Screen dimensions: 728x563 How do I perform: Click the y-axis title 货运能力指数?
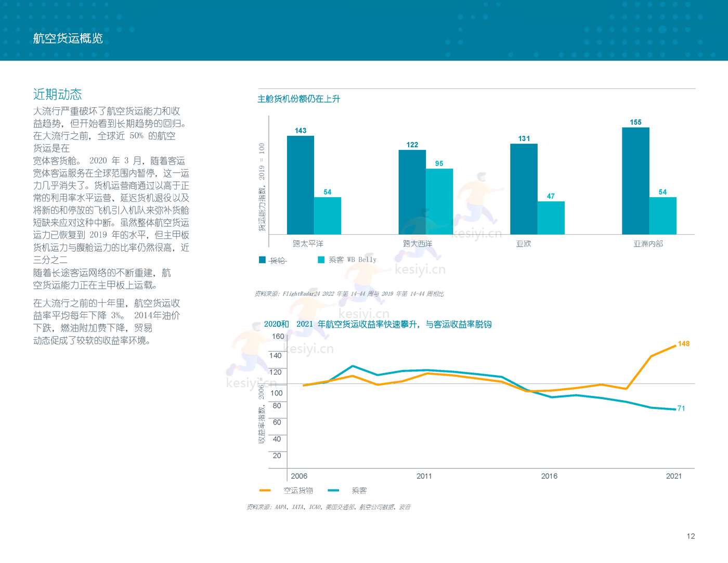262,187
